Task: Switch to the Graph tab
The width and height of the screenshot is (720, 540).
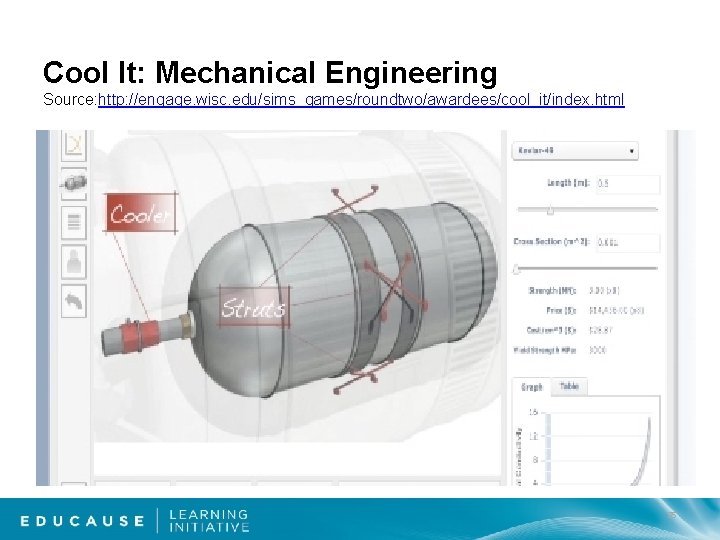Action: 532,388
